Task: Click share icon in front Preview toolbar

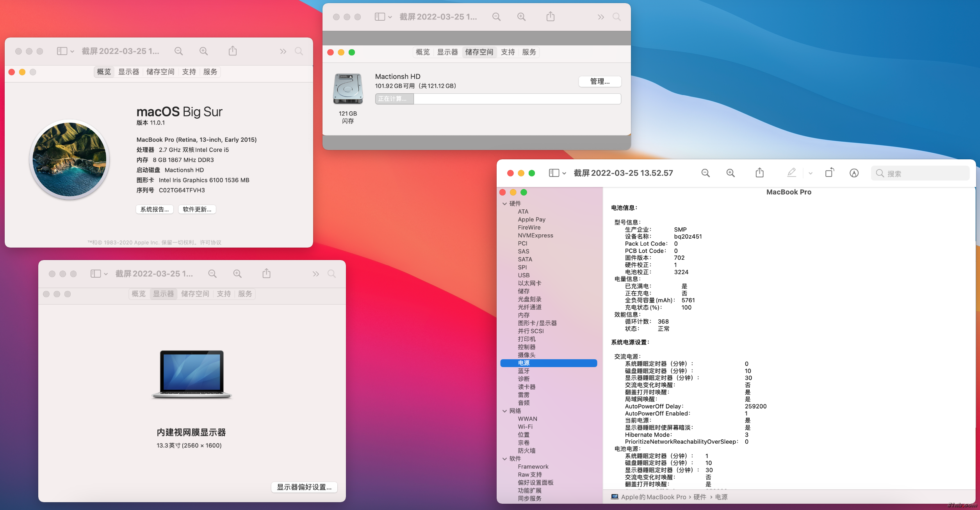Action: (x=759, y=173)
